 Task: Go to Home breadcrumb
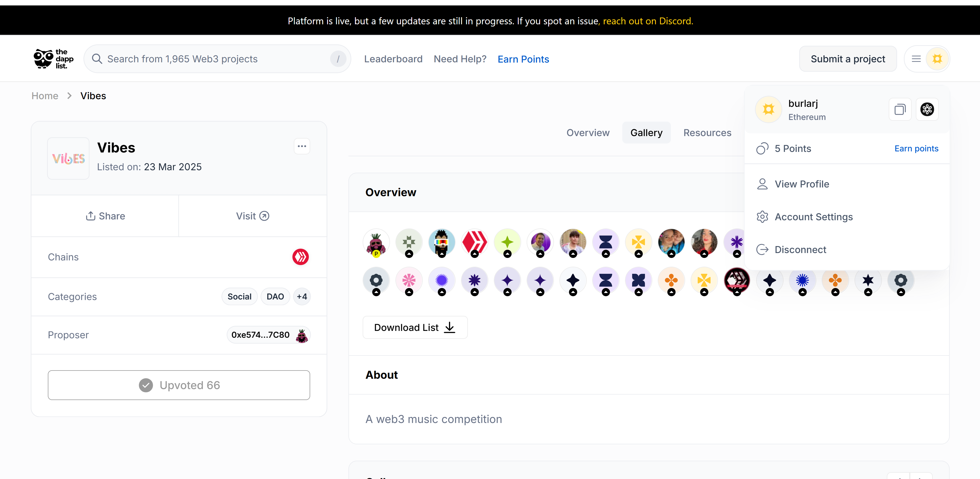(x=45, y=96)
